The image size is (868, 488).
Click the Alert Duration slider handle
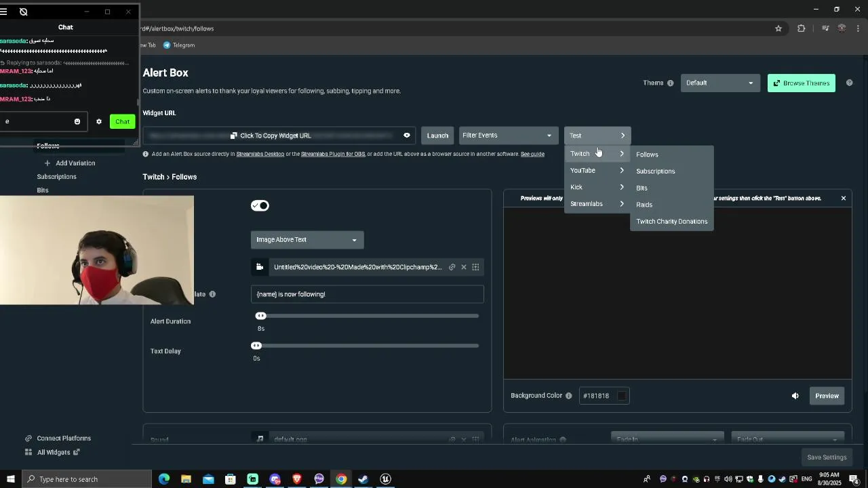(260, 316)
